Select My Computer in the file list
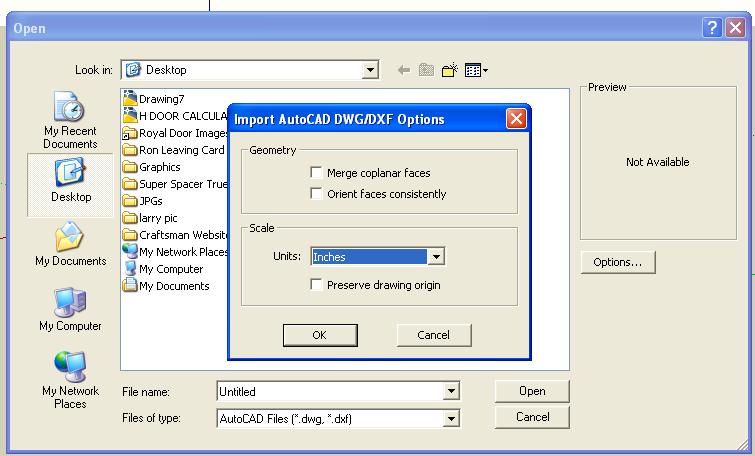Screen dimensions: 755x456 point(163,269)
